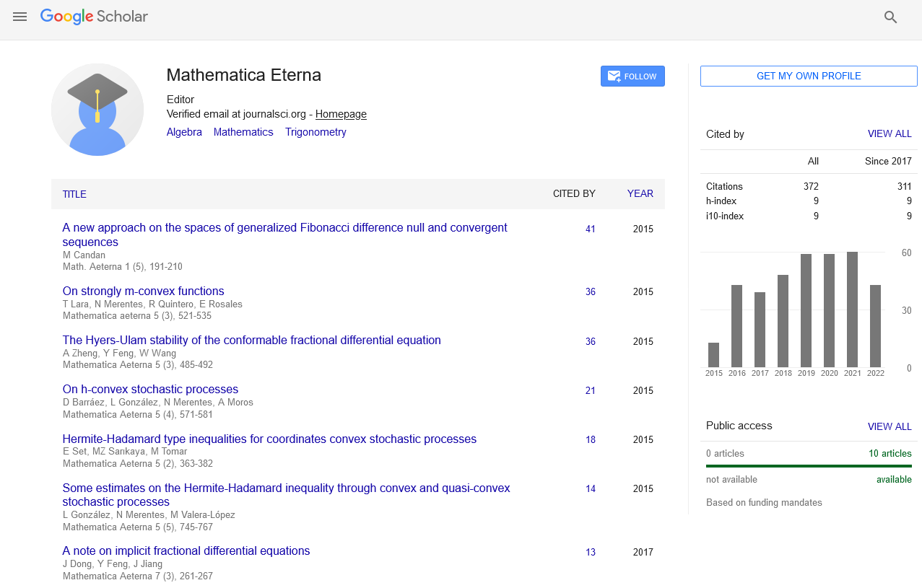Open 'On strongly m-convex functions' article
The width and height of the screenshot is (922, 588).
(x=143, y=291)
